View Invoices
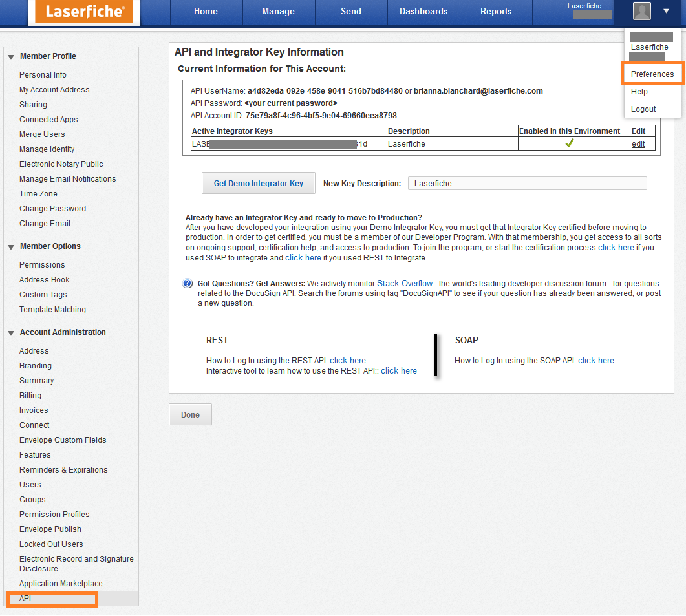 tap(34, 410)
